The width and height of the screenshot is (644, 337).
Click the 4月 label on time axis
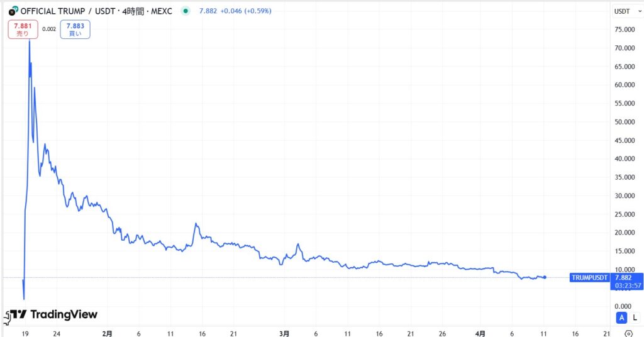[480, 333]
